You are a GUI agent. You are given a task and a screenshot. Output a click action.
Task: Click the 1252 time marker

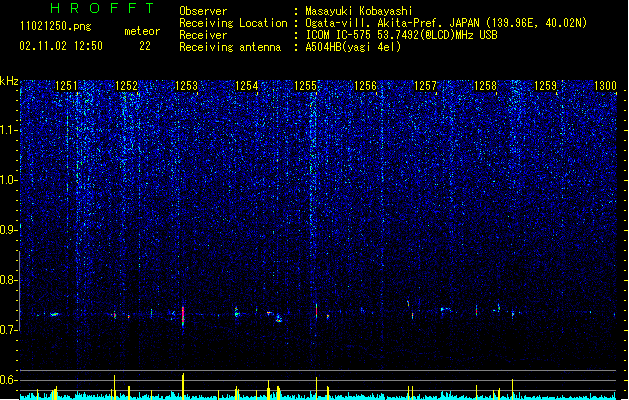126,86
